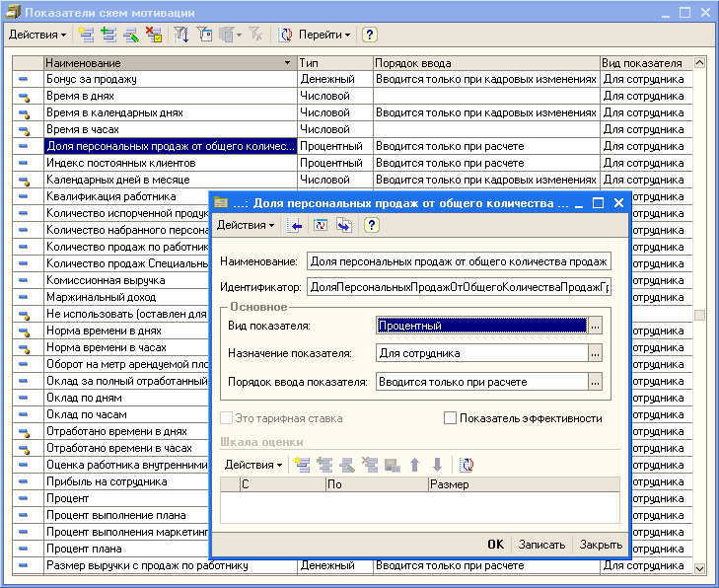
Task: Enable the Показатель эффективности checkbox
Action: point(451,418)
